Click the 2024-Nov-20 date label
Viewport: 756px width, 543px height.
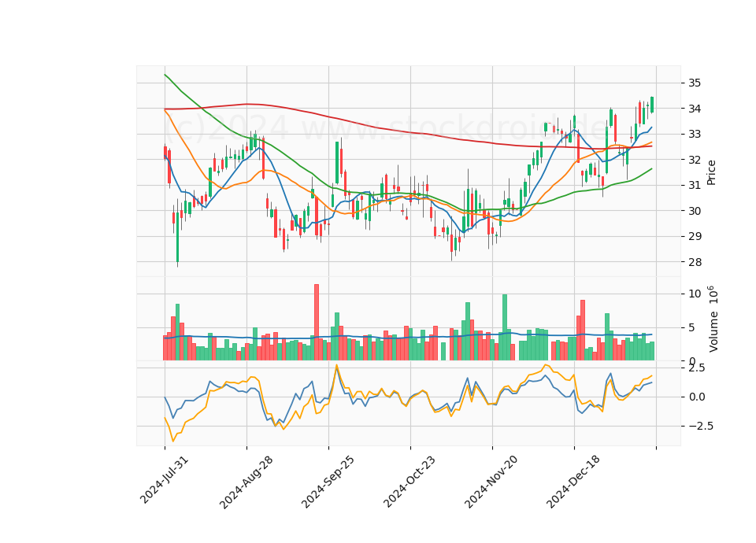pyautogui.click(x=491, y=482)
